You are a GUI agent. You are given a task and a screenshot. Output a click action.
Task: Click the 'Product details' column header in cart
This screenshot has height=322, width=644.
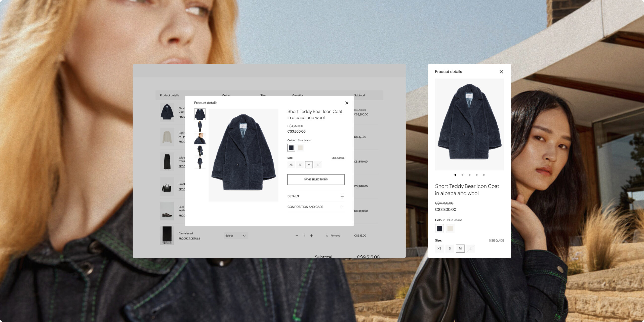point(170,95)
